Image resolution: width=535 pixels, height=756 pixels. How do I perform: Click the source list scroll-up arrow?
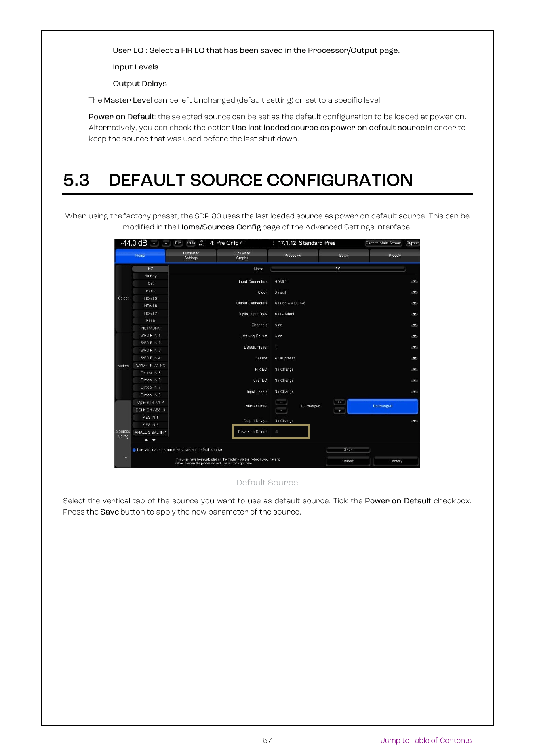147,440
